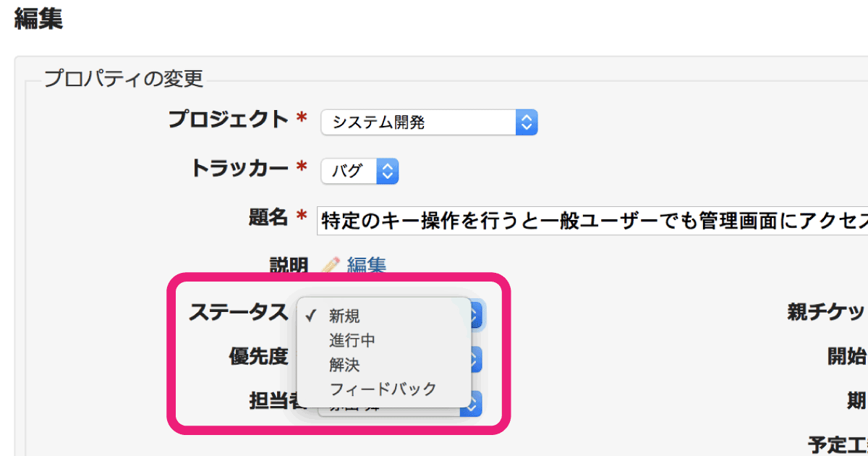Click the blue arrows on the プロジェクト select
This screenshot has height=456, width=868.
[x=527, y=122]
